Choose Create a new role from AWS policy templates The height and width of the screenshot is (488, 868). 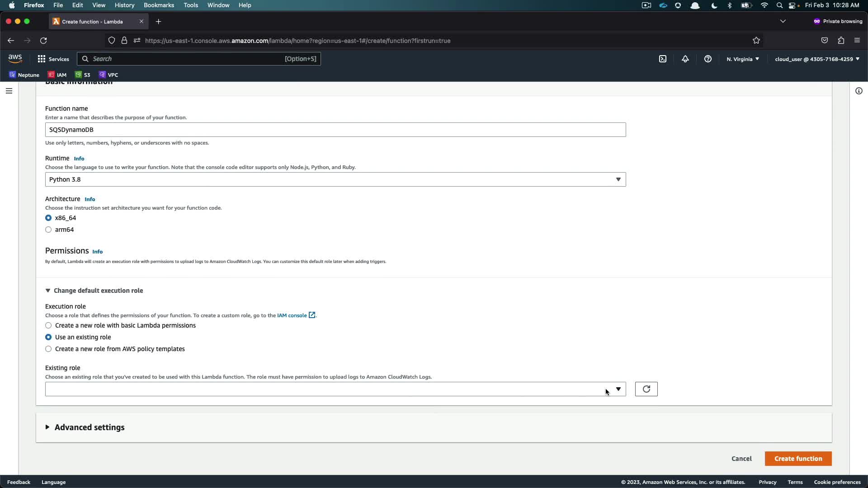pos(48,349)
